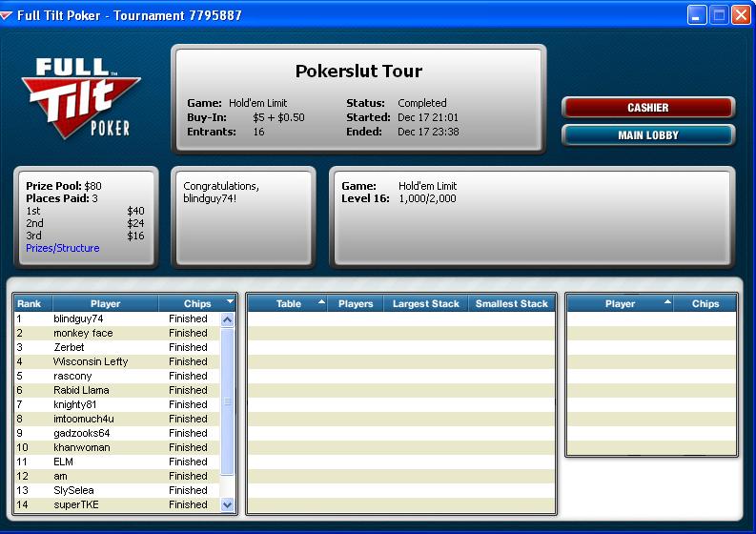Image resolution: width=756 pixels, height=534 pixels.
Task: Select player ELM row
Action: pos(117,462)
